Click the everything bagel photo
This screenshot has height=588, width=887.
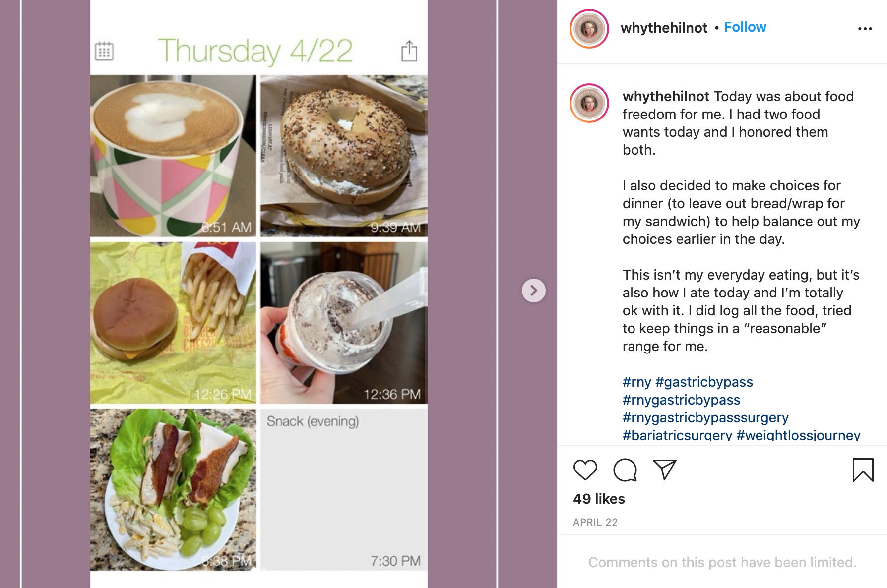point(344,156)
